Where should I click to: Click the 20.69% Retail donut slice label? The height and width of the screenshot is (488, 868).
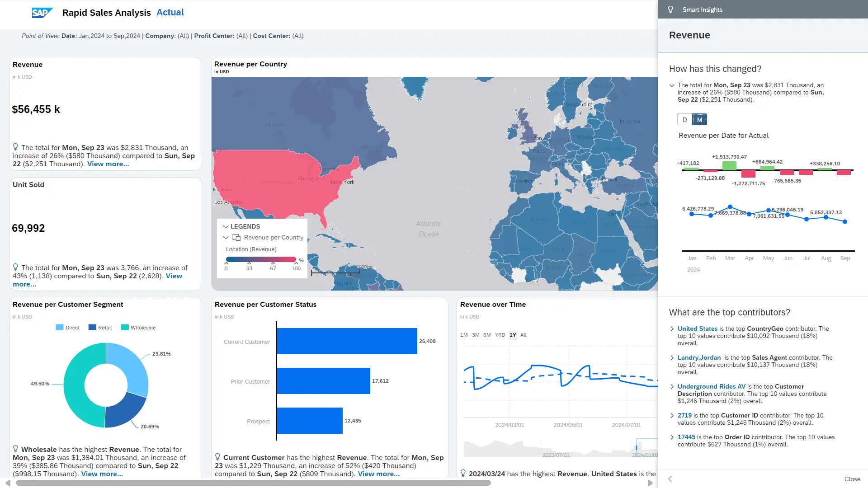(150, 427)
